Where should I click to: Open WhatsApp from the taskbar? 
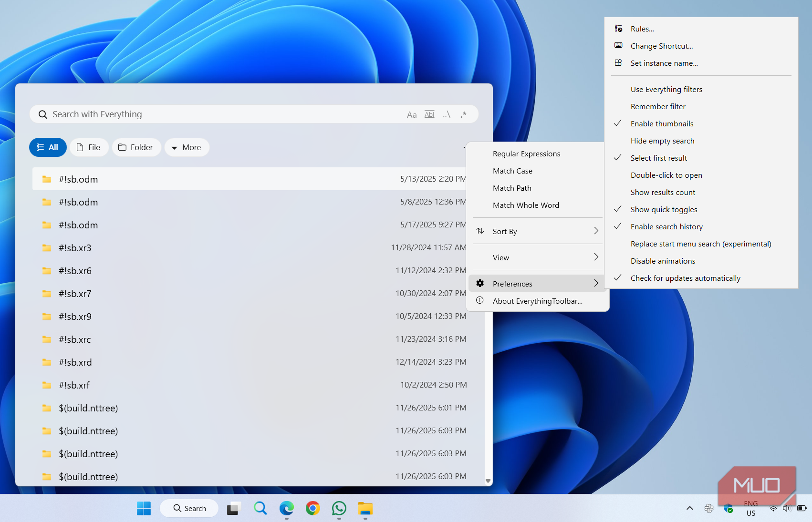click(339, 509)
